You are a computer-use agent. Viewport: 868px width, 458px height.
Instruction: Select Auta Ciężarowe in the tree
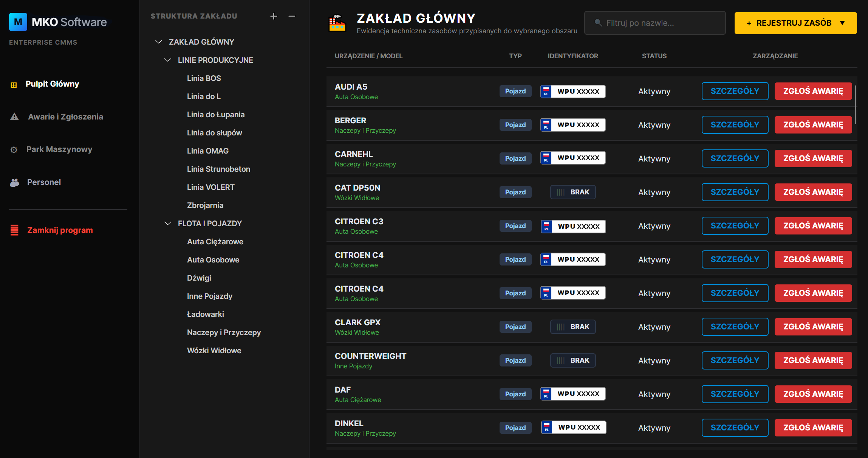pos(215,242)
